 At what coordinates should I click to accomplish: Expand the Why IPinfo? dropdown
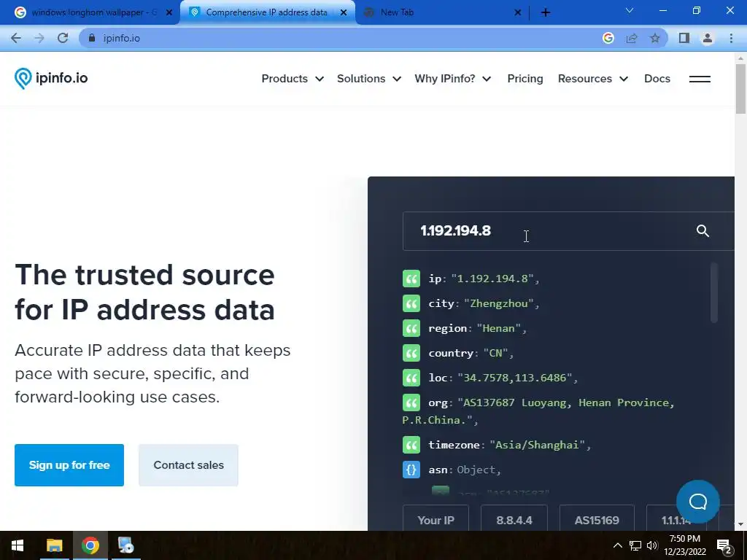coord(453,79)
